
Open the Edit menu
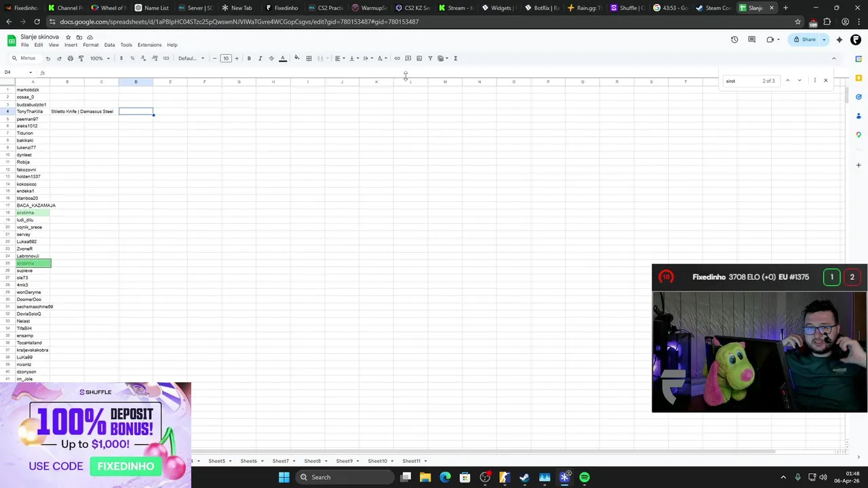pos(39,45)
